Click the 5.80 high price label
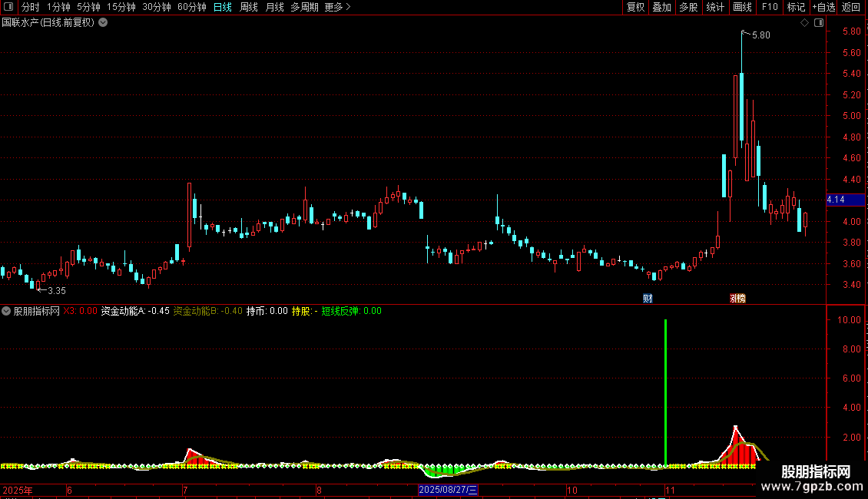The height and width of the screenshot is (499, 868). [760, 35]
